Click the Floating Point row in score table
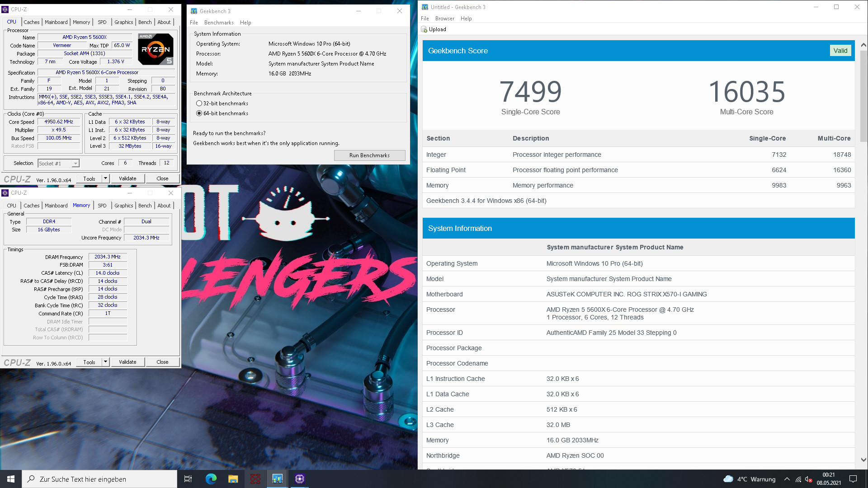This screenshot has height=488, width=868. tap(638, 170)
